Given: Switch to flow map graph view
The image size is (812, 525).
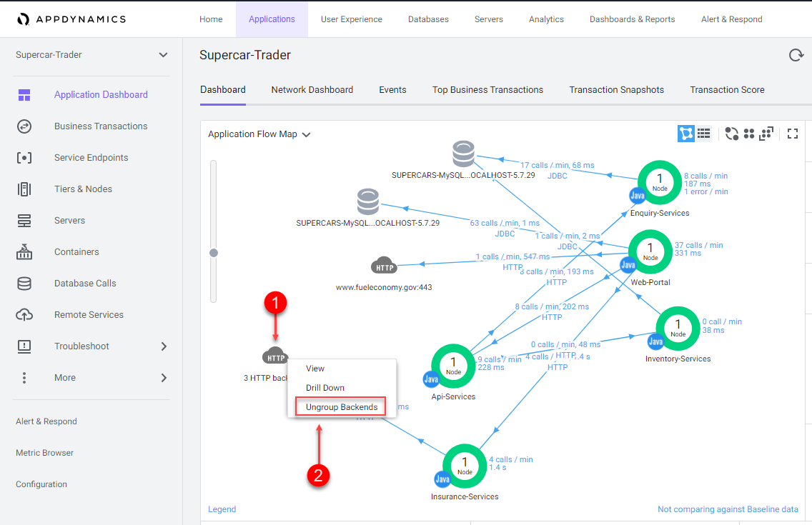Looking at the screenshot, I should click(x=685, y=134).
